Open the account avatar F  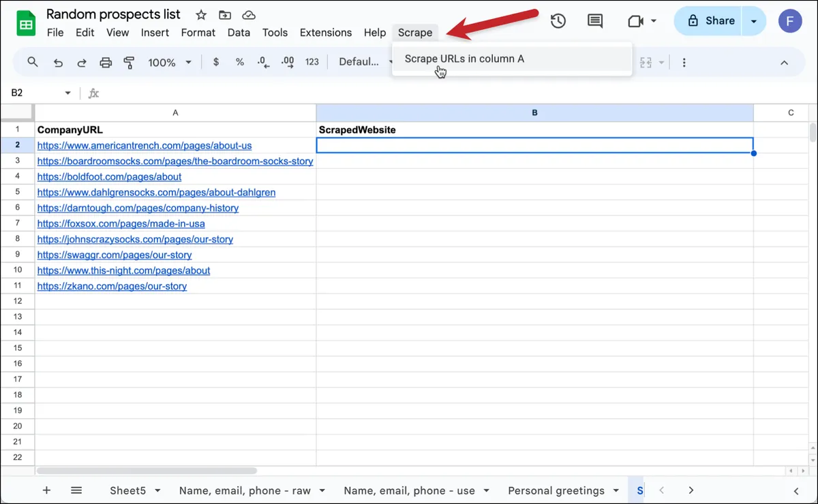pos(790,21)
